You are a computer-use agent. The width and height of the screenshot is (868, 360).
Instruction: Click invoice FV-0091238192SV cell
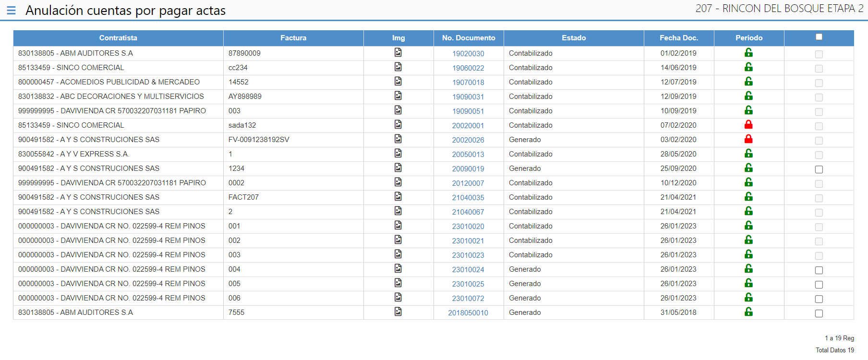point(293,140)
